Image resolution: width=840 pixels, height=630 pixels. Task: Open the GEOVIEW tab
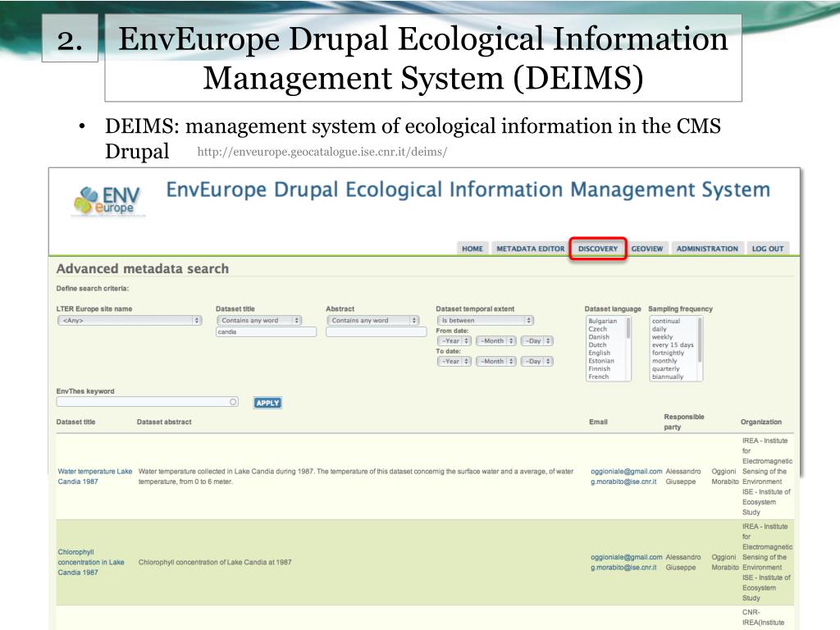[646, 249]
